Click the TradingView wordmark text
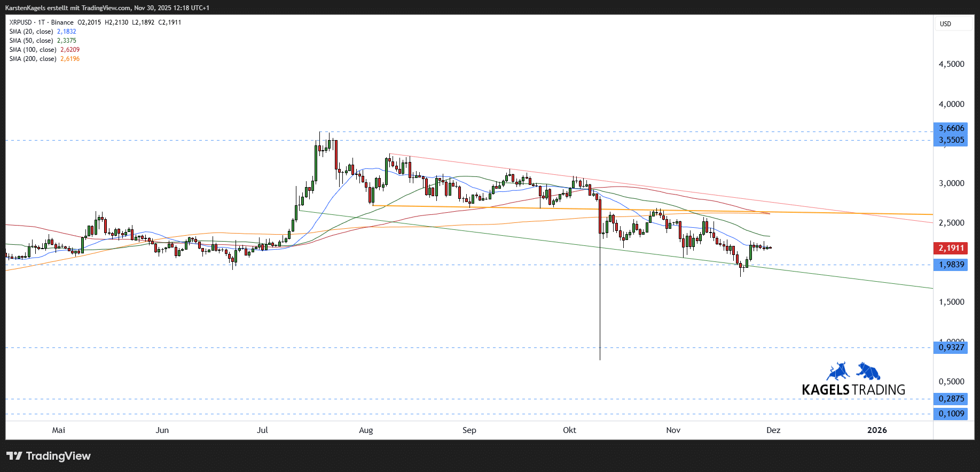This screenshot has width=980, height=472. (x=58, y=456)
